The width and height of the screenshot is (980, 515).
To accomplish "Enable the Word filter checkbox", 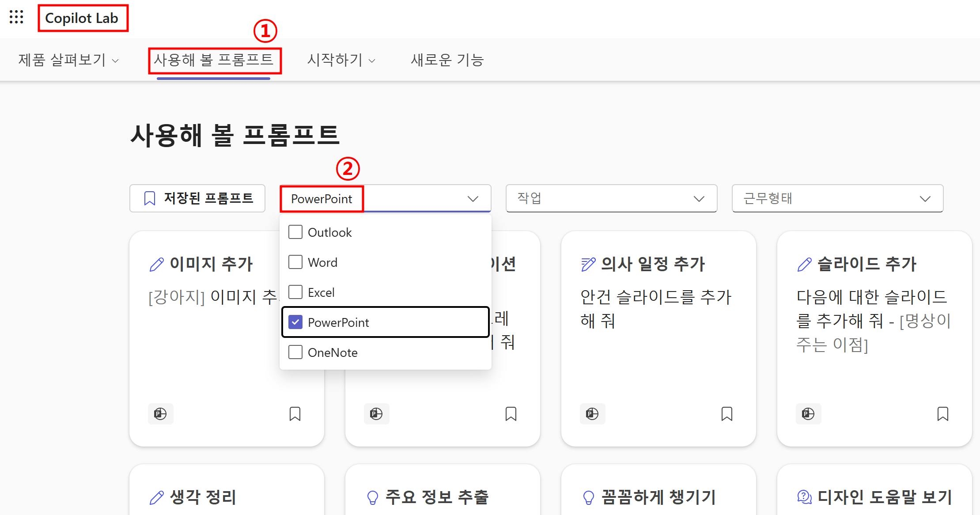I will pos(295,262).
